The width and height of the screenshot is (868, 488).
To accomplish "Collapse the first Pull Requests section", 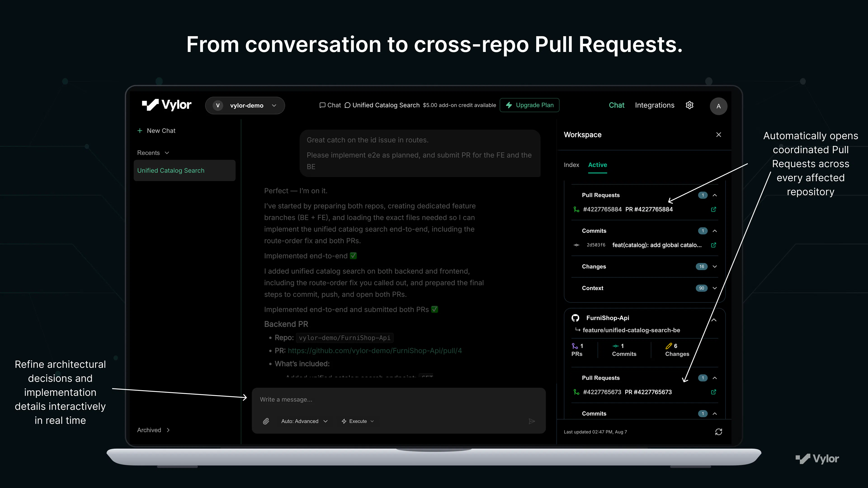I will pyautogui.click(x=715, y=195).
